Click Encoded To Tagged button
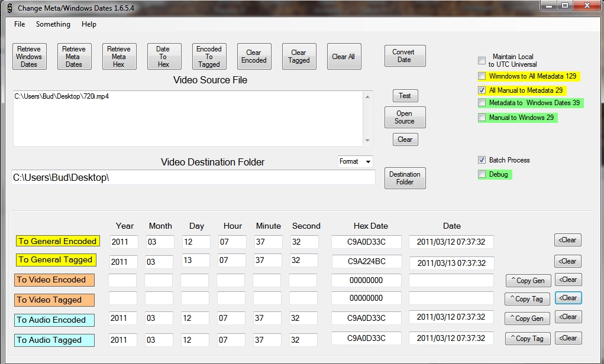The height and width of the screenshot is (364, 604). [x=209, y=57]
